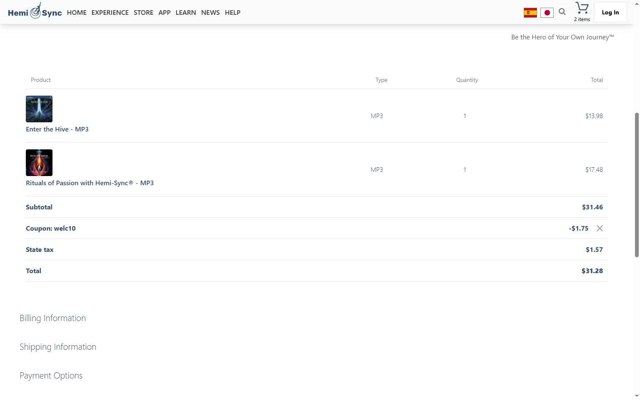Viewport: 640px width, 400px height.
Task: Click the Enter the Hive album thumbnail
Action: click(39, 109)
